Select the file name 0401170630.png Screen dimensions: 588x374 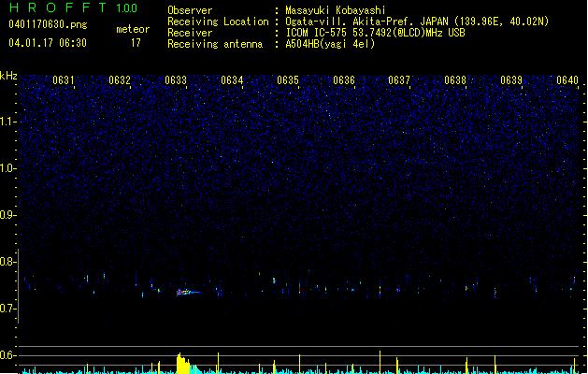(48, 24)
